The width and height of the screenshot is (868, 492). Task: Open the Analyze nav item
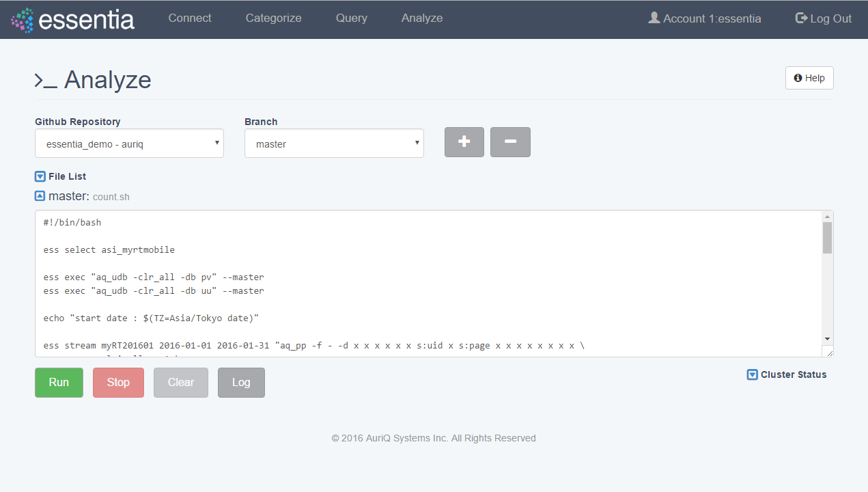[x=422, y=18]
